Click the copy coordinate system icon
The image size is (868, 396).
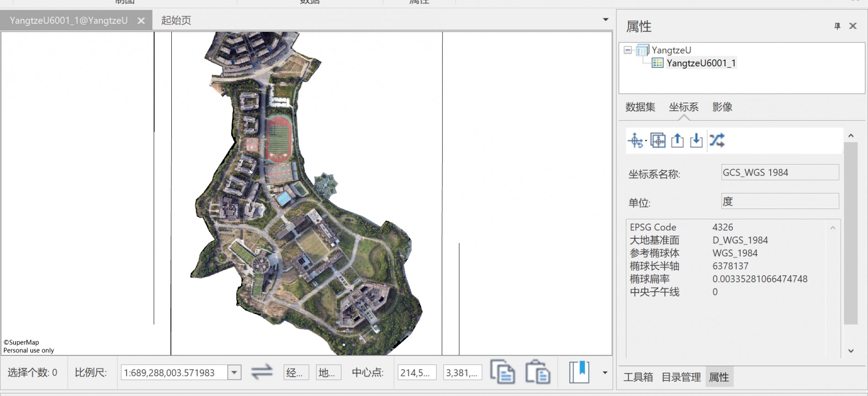657,140
